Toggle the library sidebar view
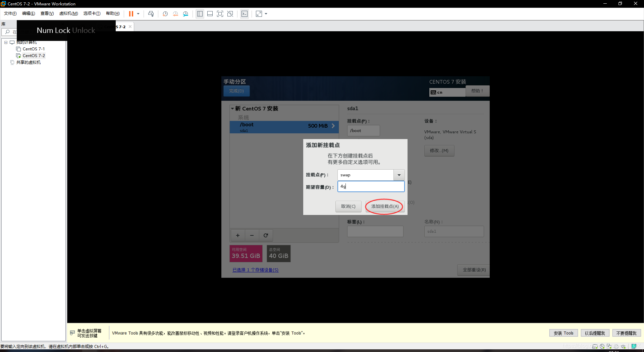 click(200, 14)
